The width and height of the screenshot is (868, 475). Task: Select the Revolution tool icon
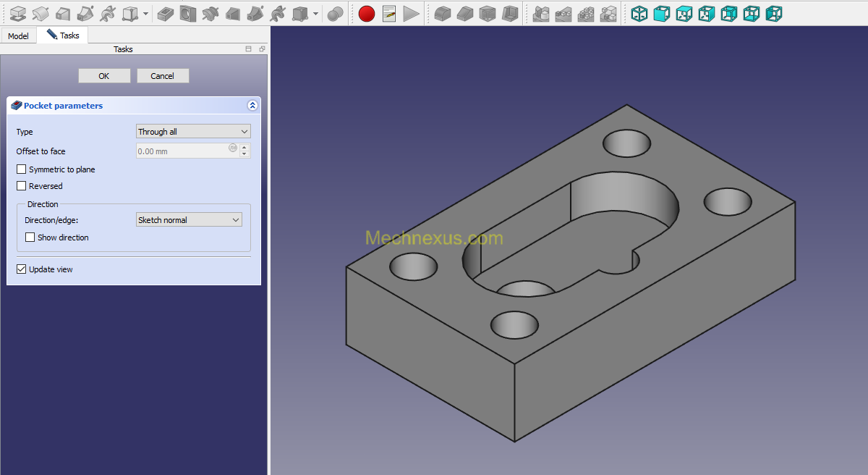(x=41, y=13)
